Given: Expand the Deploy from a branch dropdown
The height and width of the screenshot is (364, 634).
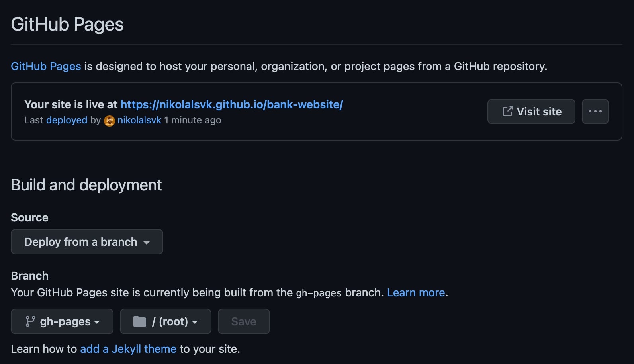Looking at the screenshot, I should [x=87, y=242].
